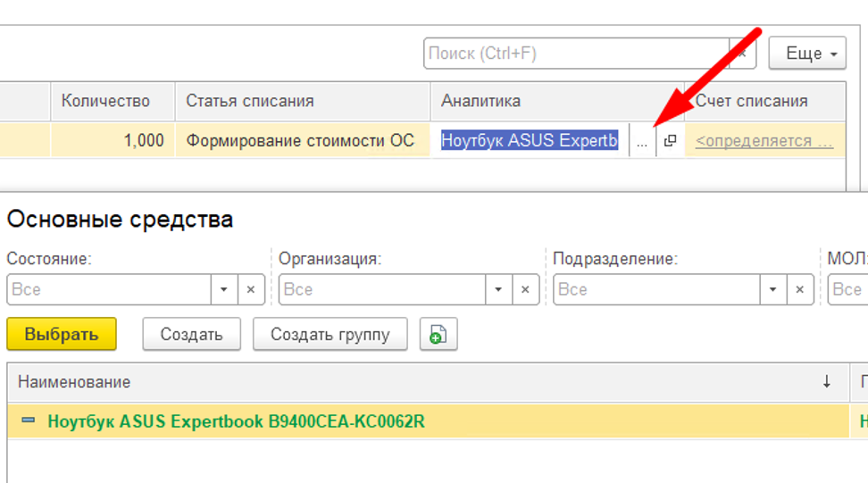Image resolution: width=868 pixels, height=483 pixels.
Task: Click the item marker icon beside Ноутбук ASUS row
Action: point(29,421)
